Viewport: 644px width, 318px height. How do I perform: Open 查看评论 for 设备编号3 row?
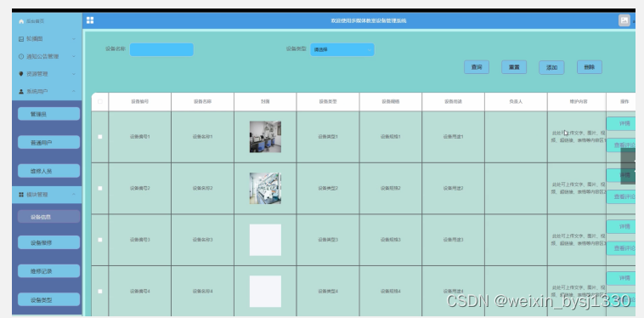(x=621, y=248)
